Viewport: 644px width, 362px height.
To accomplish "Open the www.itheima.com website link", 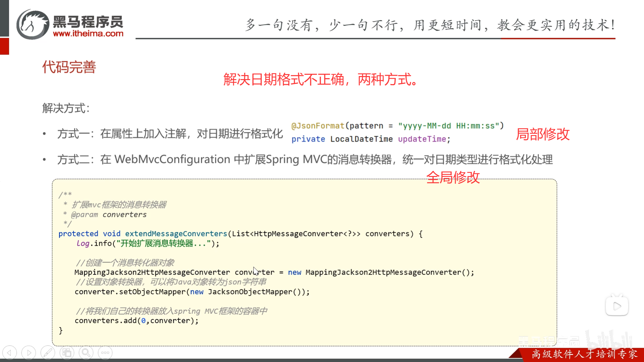I will click(x=89, y=34).
